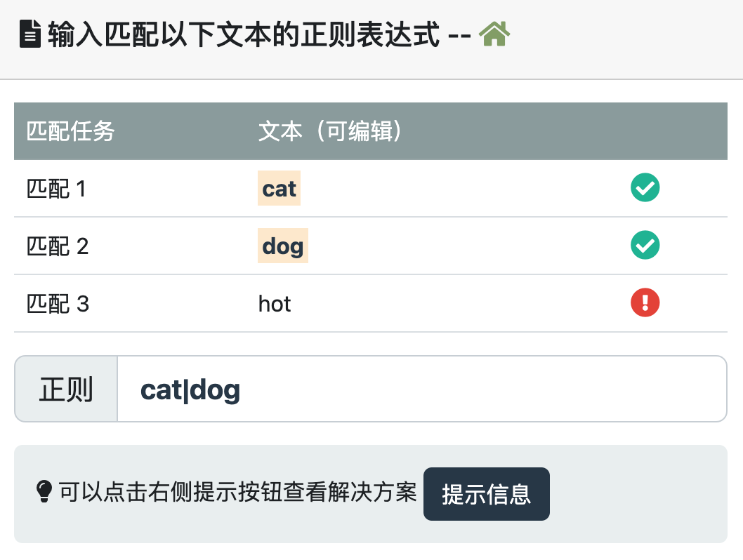Click the 正则 label beside the input

click(66, 389)
